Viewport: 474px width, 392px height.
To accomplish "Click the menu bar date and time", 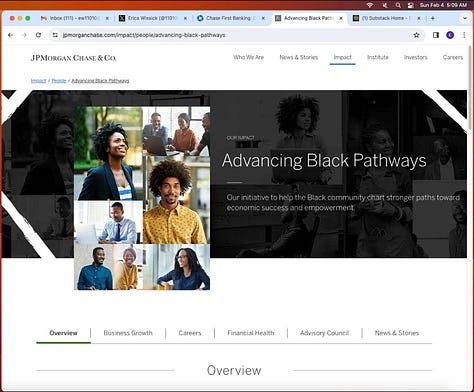I will click(x=443, y=5).
